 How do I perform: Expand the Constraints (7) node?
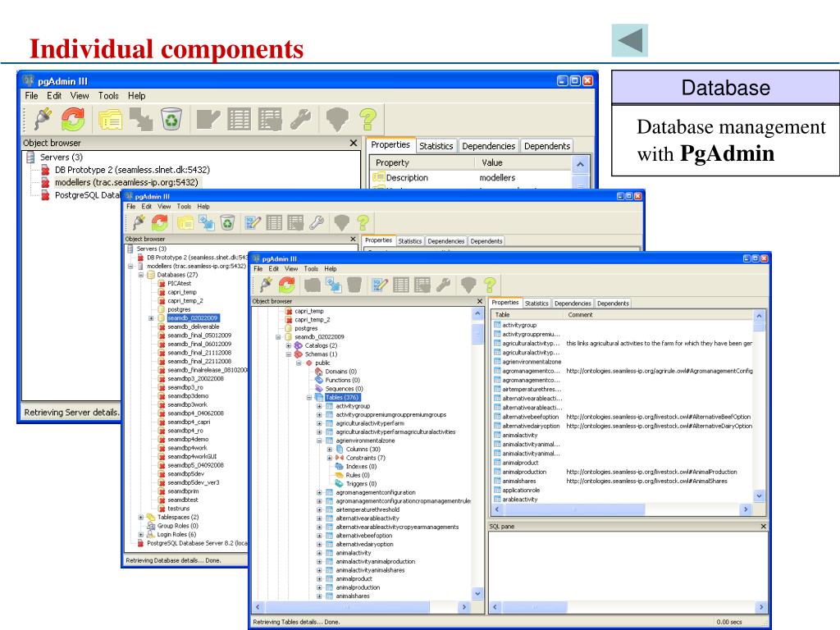pos(330,458)
